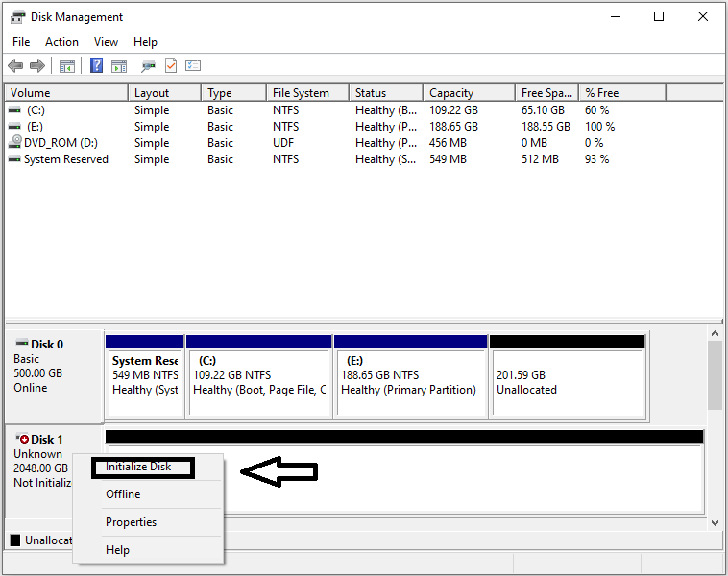Close the Disk Management window
Screen dimensions: 728x576
click(x=702, y=17)
